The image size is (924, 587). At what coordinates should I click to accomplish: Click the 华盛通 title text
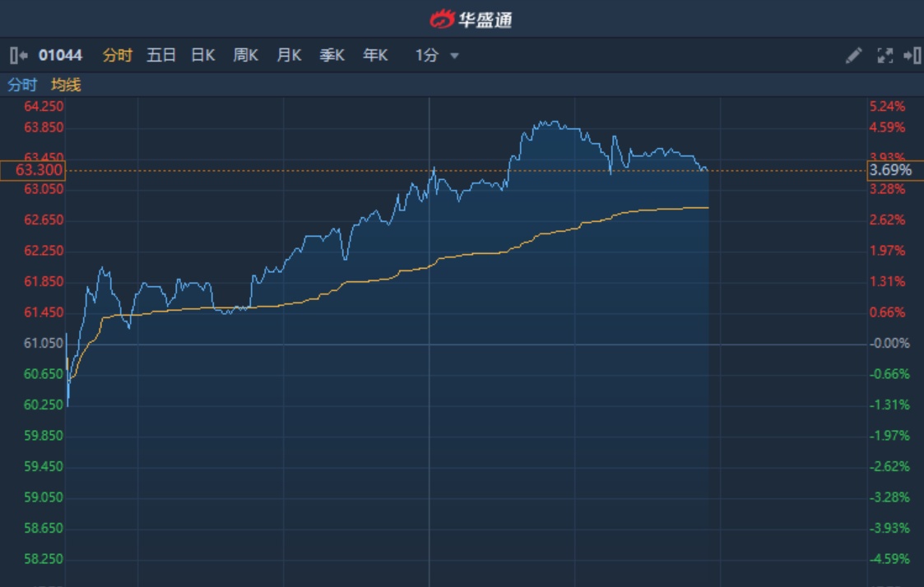pos(485,18)
